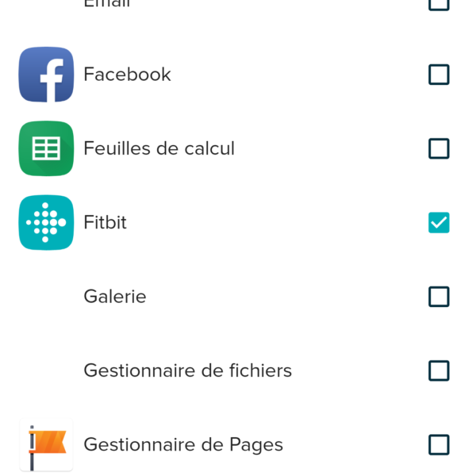The height and width of the screenshot is (476, 476).
Task: Click the teal Fitbit app icon
Action: coord(46,222)
